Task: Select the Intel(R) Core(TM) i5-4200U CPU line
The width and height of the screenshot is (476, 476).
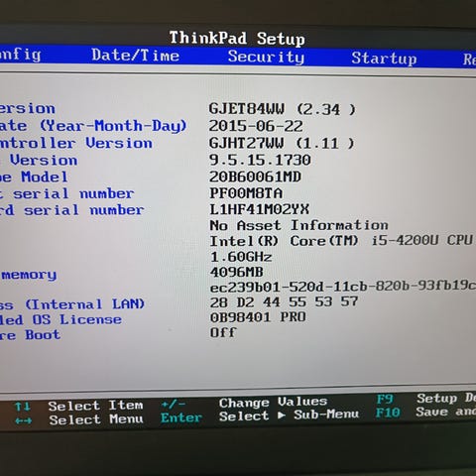Action: click(341, 241)
